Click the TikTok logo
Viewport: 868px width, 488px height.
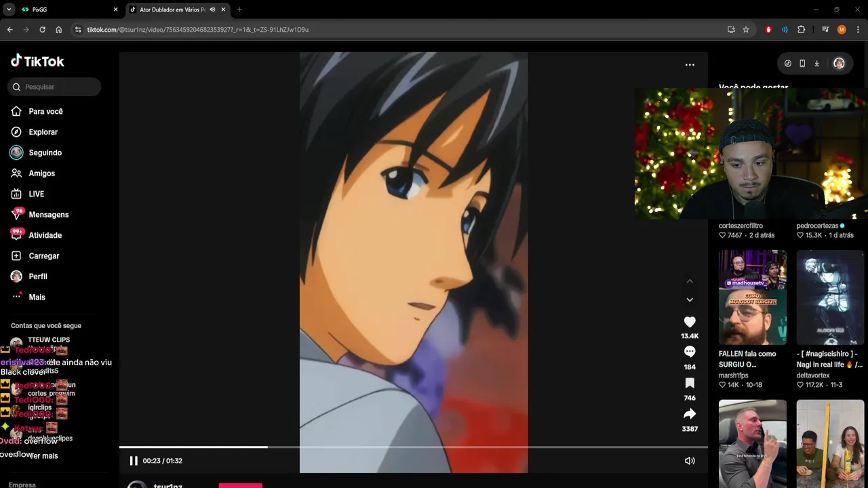(x=37, y=61)
